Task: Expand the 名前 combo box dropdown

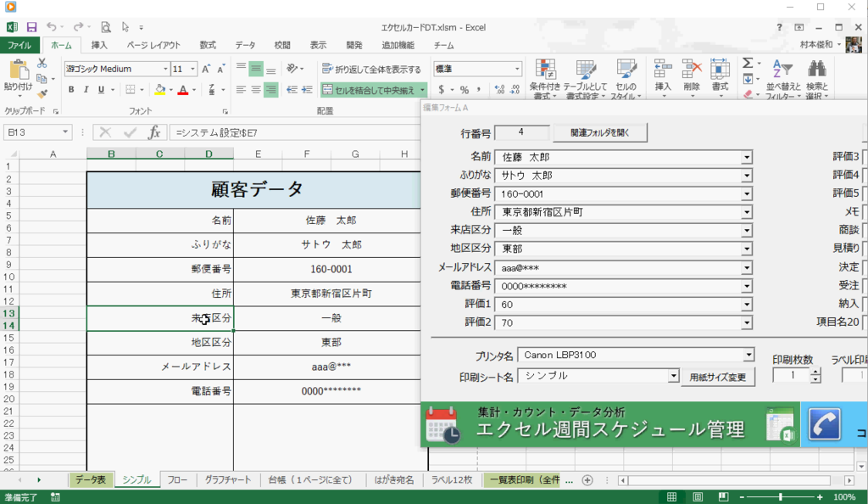Action: pos(746,157)
